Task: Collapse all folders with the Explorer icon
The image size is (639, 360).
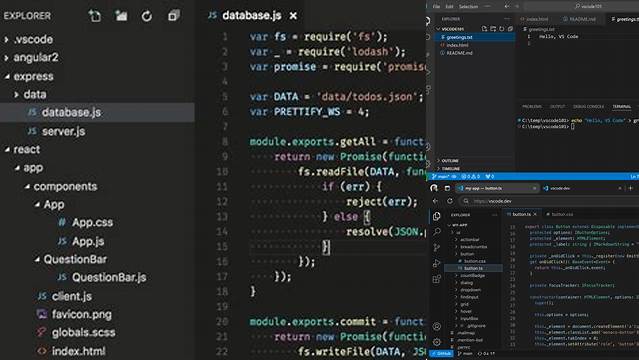Action: [174, 16]
